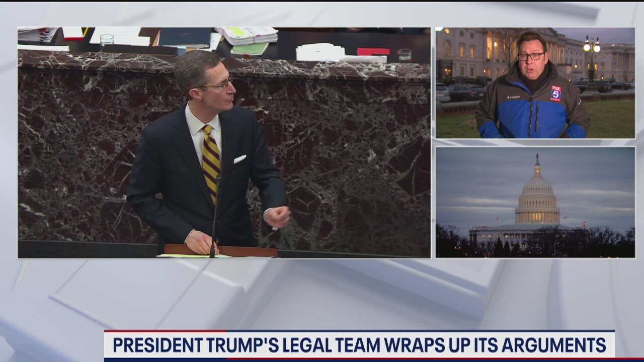Image resolution: width=644 pixels, height=362 pixels.
Task: Open the Capitol dome video panel
Action: [x=535, y=202]
